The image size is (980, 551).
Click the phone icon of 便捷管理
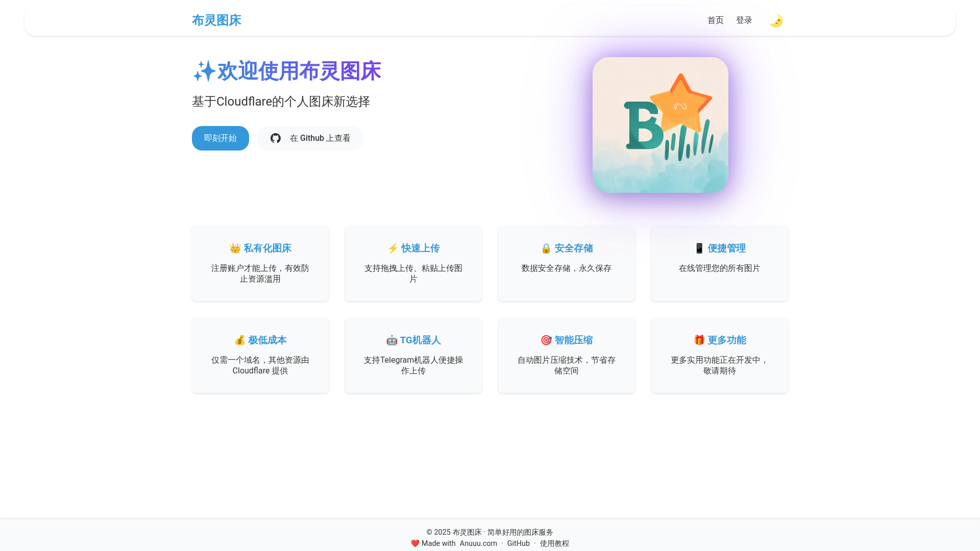click(699, 248)
